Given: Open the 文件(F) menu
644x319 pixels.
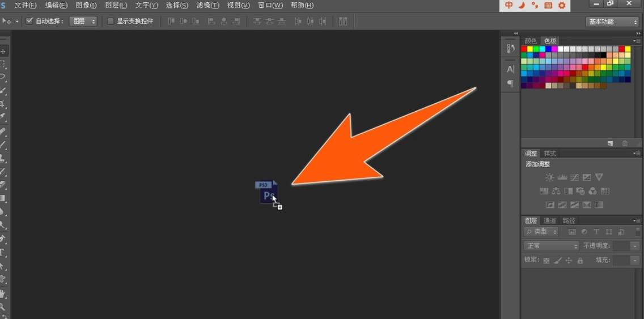Looking at the screenshot, I should click(25, 5).
